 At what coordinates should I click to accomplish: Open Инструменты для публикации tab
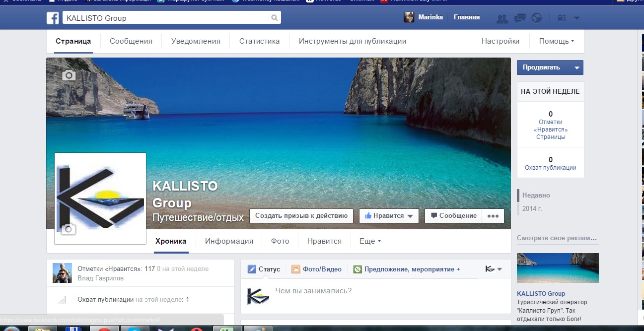click(353, 41)
